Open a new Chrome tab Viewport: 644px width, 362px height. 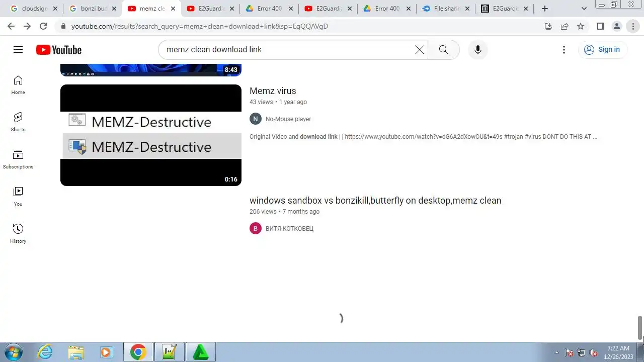click(544, 9)
